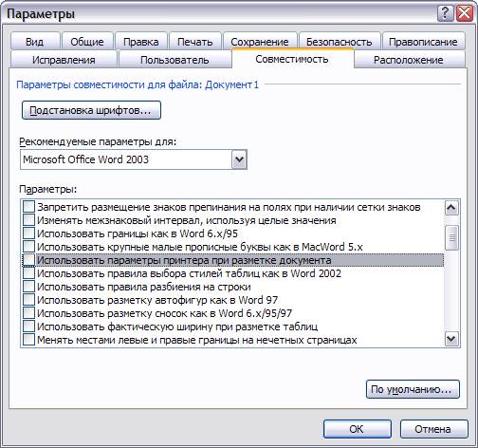Click text Изменять межзнаковый интервал, используя целые значения
Screen dimensions: 478x448
coord(187,220)
